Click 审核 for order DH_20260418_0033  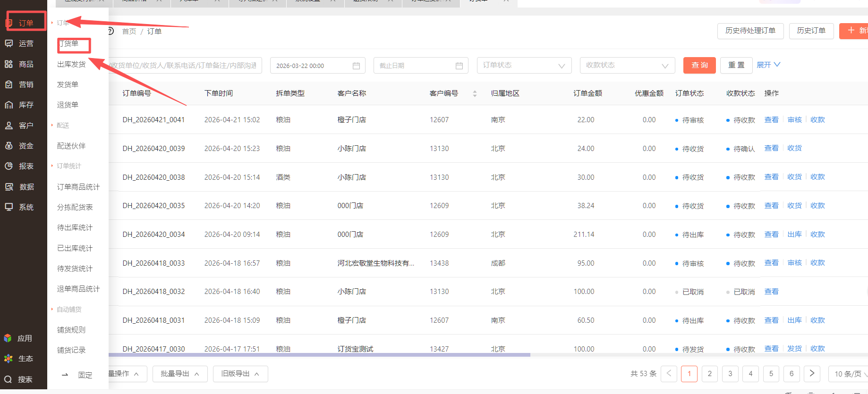795,263
